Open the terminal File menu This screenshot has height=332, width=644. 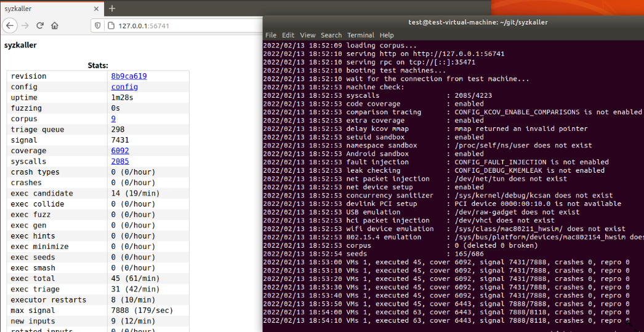pos(271,35)
